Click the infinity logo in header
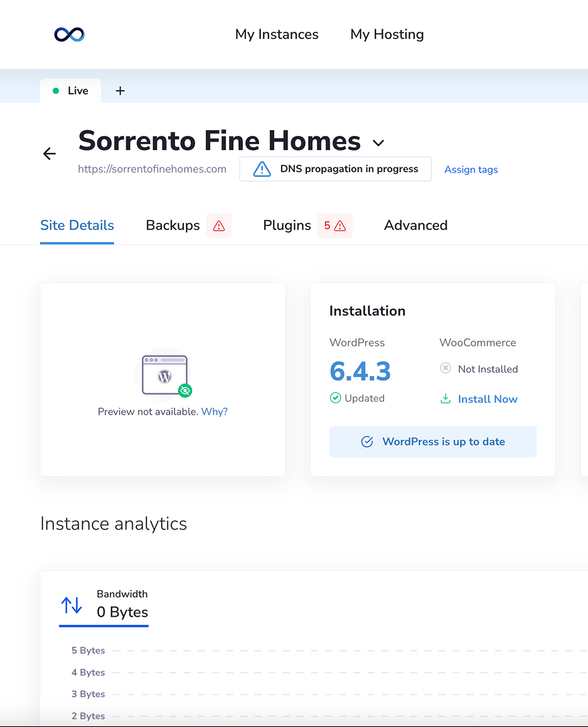The image size is (588, 727). tap(69, 35)
